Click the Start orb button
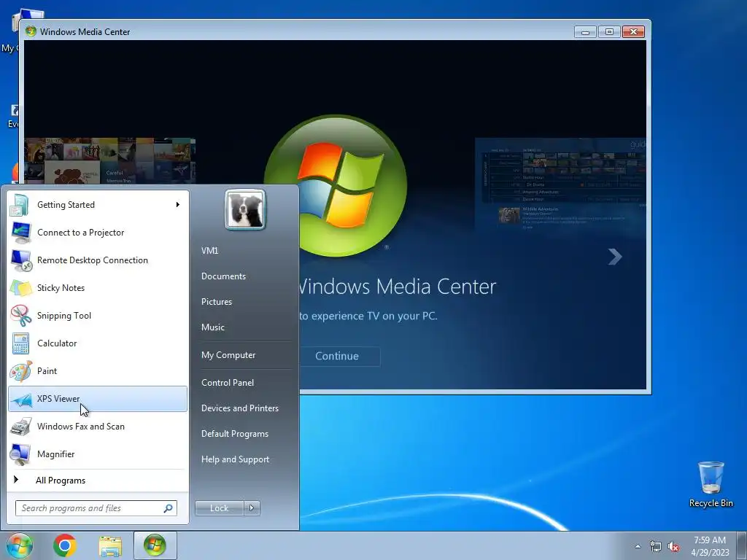747x560 pixels. coord(20,545)
